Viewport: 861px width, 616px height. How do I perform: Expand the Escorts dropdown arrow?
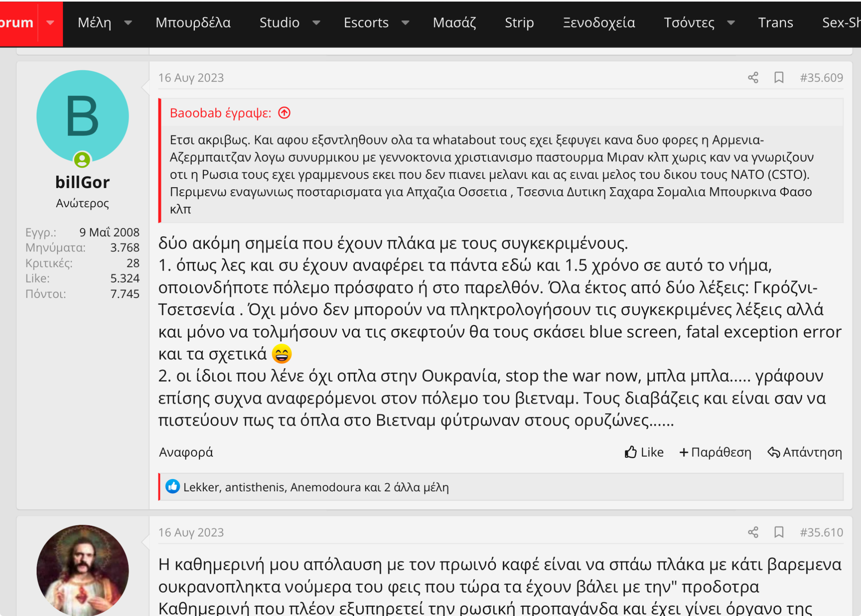405,23
